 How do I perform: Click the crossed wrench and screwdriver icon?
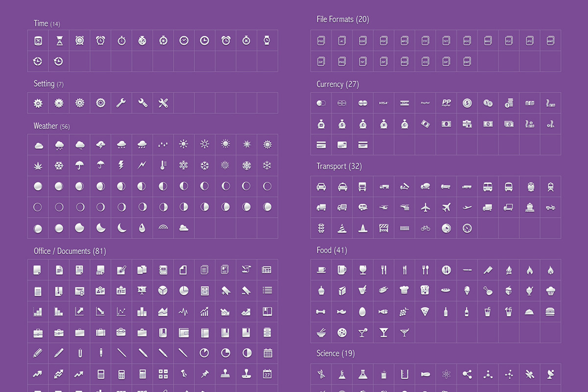pyautogui.click(x=163, y=103)
